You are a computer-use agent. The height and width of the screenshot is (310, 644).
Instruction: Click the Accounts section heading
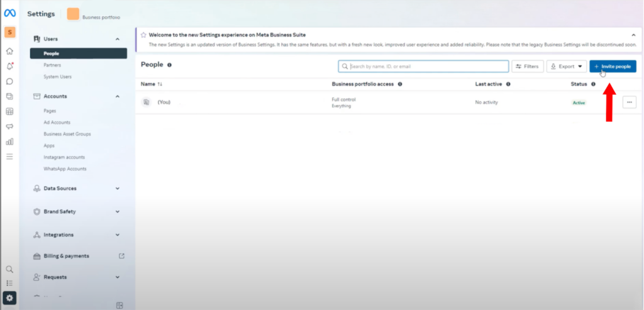click(55, 96)
